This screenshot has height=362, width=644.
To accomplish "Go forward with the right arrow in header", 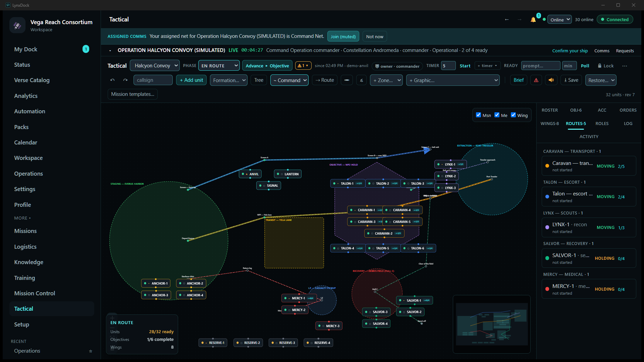I will [520, 19].
